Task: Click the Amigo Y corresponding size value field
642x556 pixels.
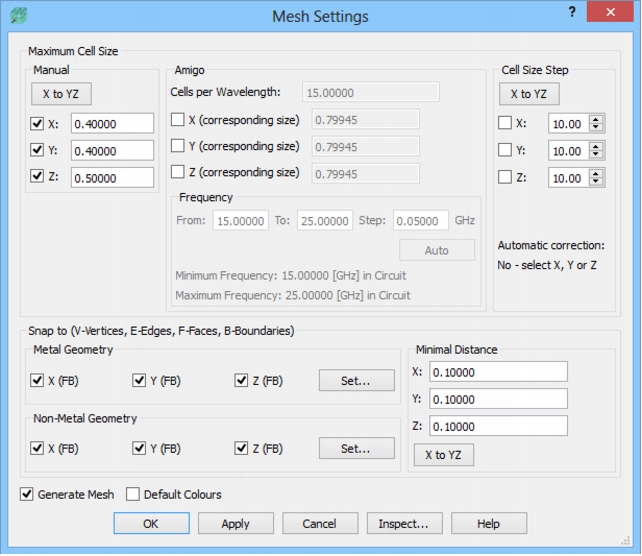Action: click(366, 147)
